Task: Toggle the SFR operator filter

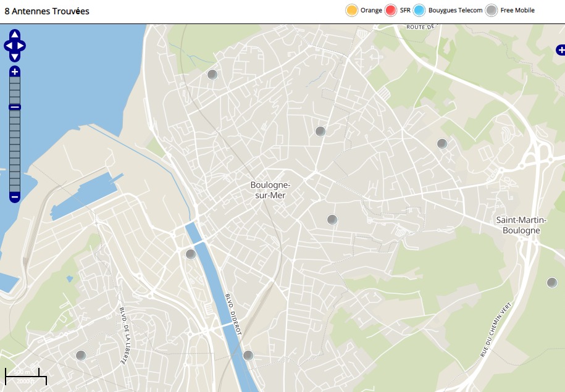Action: (x=390, y=10)
